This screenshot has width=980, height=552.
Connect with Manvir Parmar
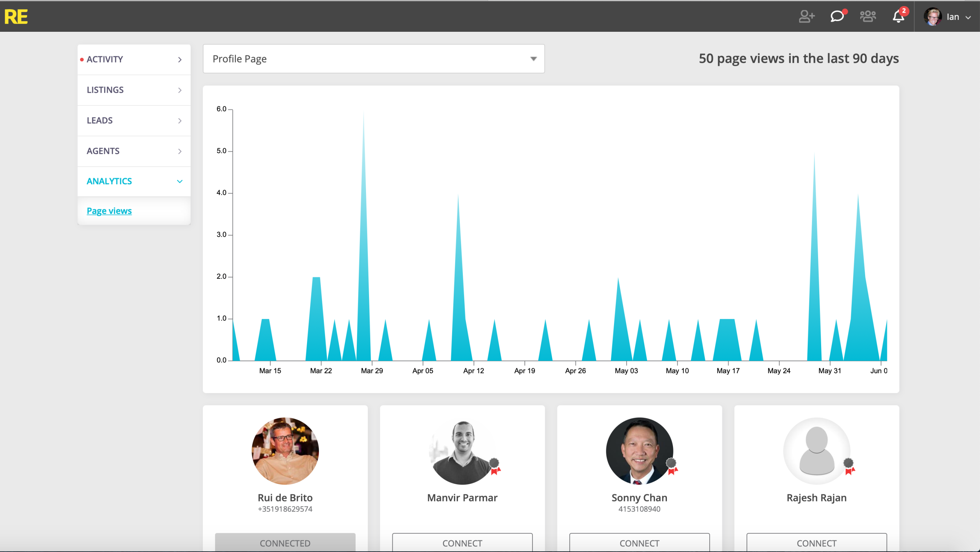tap(462, 542)
